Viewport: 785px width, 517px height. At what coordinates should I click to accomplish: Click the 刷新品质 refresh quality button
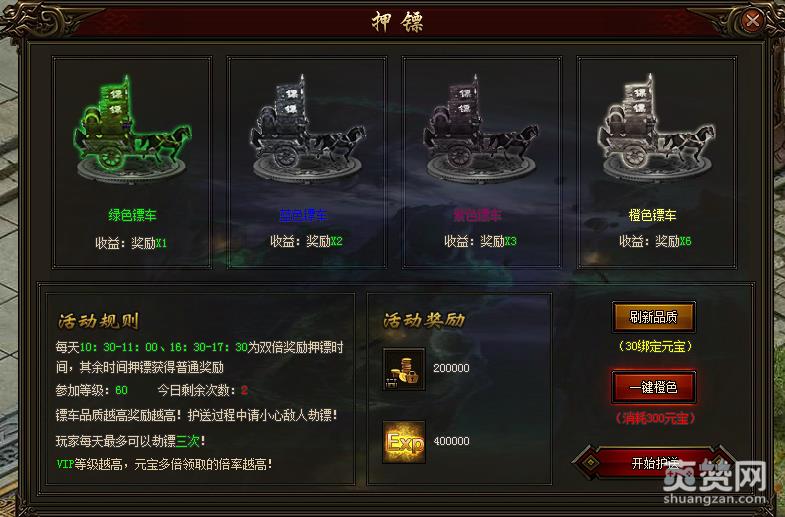click(653, 317)
